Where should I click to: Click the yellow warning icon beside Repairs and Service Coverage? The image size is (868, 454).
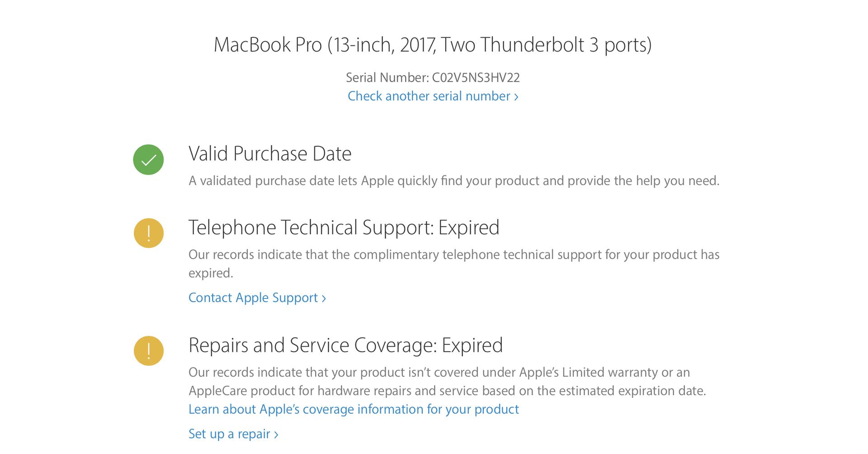(x=148, y=351)
